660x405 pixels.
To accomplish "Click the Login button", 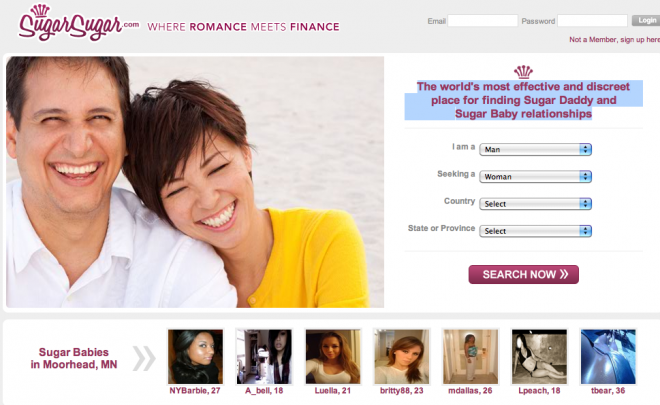I will (646, 20).
